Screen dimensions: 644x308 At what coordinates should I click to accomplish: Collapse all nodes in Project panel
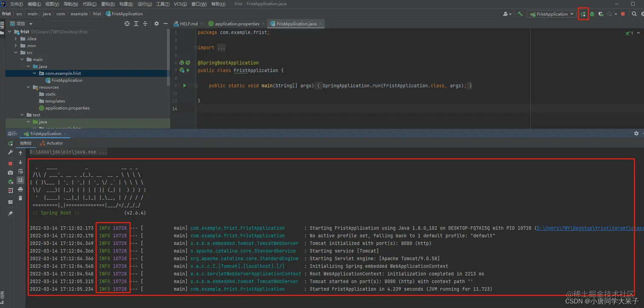pyautogui.click(x=145, y=24)
